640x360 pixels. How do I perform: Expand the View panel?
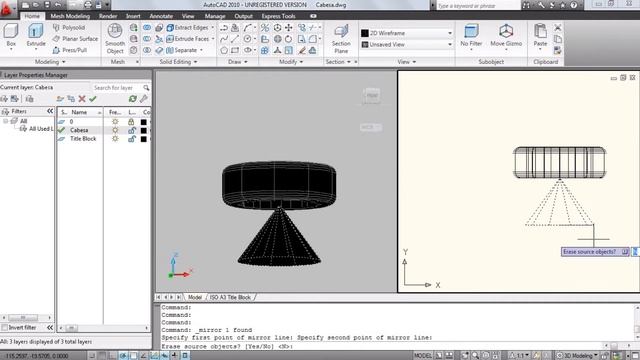click(x=407, y=62)
